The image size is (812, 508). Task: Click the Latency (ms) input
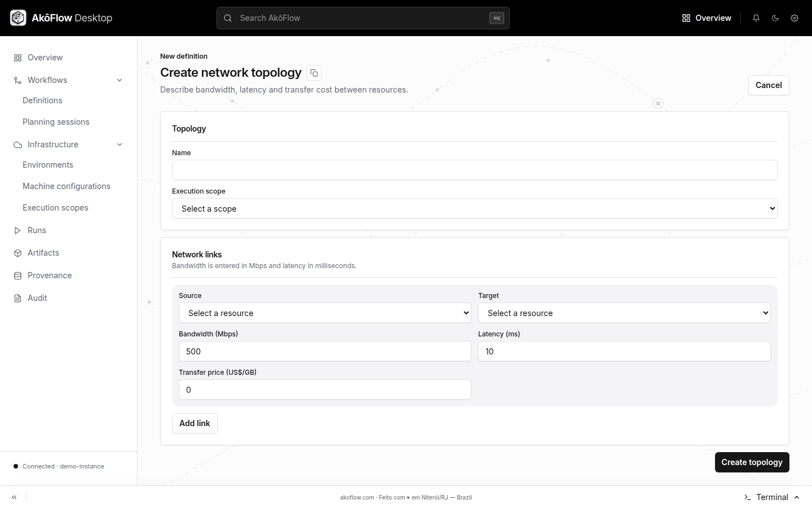tap(624, 351)
